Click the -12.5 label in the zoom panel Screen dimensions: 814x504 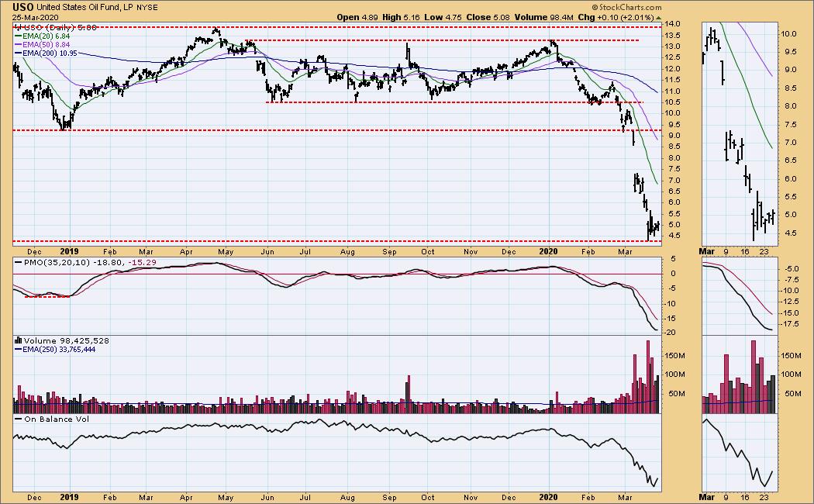tap(790, 302)
